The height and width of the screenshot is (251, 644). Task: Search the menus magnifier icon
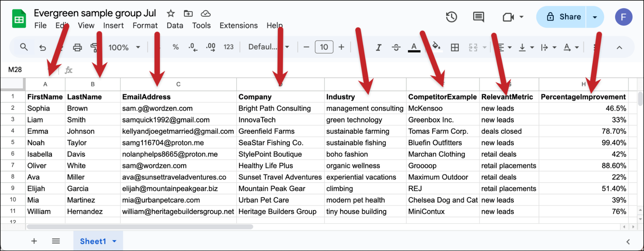coord(24,47)
